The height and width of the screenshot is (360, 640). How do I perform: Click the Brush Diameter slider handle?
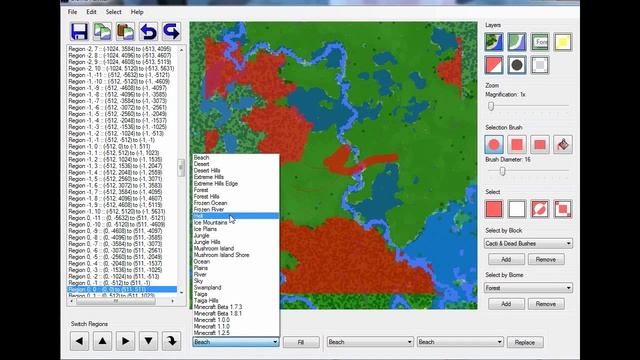(x=502, y=171)
